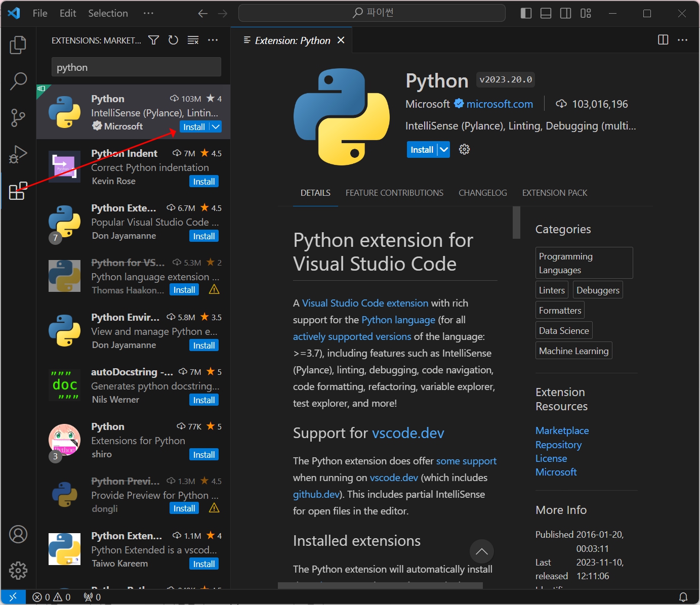Close the Extension: Python tab
The height and width of the screenshot is (605, 700).
pos(341,40)
